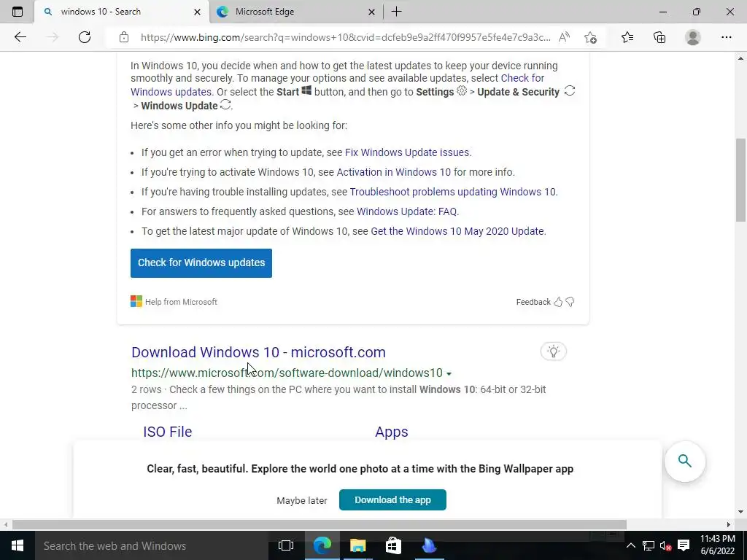Click the Edge icon on taskbar

point(322,545)
